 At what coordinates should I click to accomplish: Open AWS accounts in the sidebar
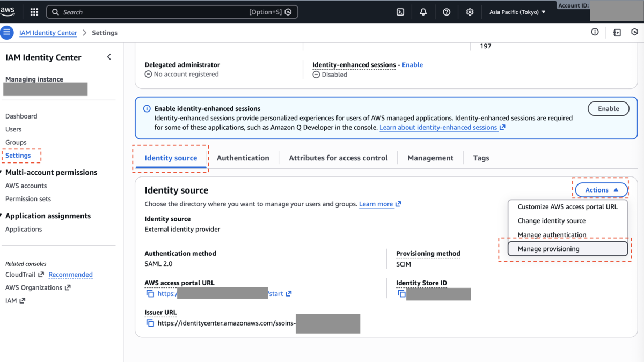pyautogui.click(x=26, y=186)
